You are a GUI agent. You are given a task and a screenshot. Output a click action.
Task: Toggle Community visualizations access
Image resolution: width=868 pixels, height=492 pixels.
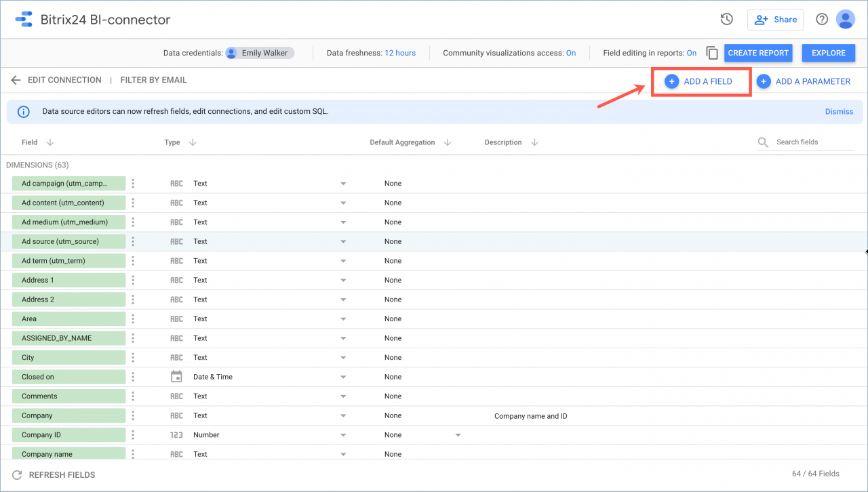coord(570,52)
